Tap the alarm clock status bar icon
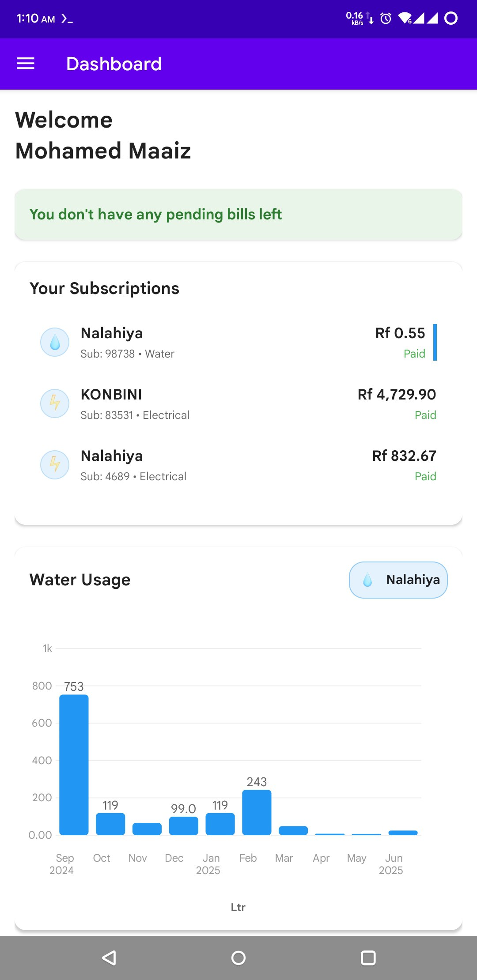The image size is (477, 980). pyautogui.click(x=386, y=19)
